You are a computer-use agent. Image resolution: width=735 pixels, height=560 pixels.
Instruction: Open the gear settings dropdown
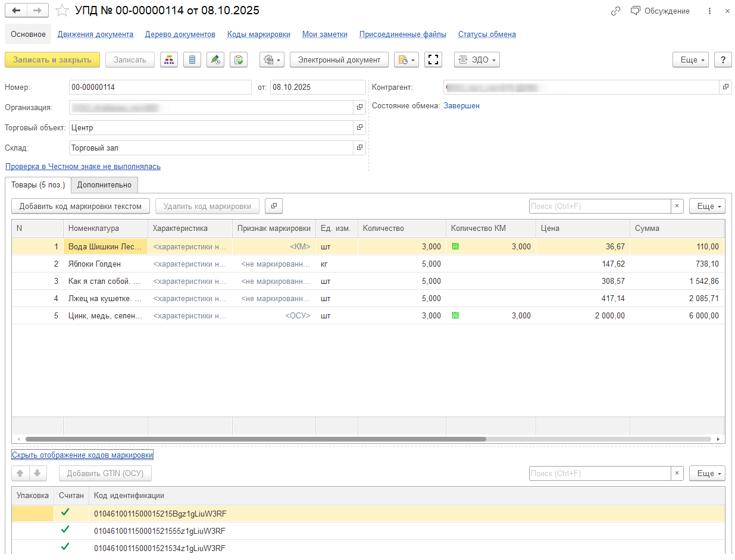pos(272,60)
